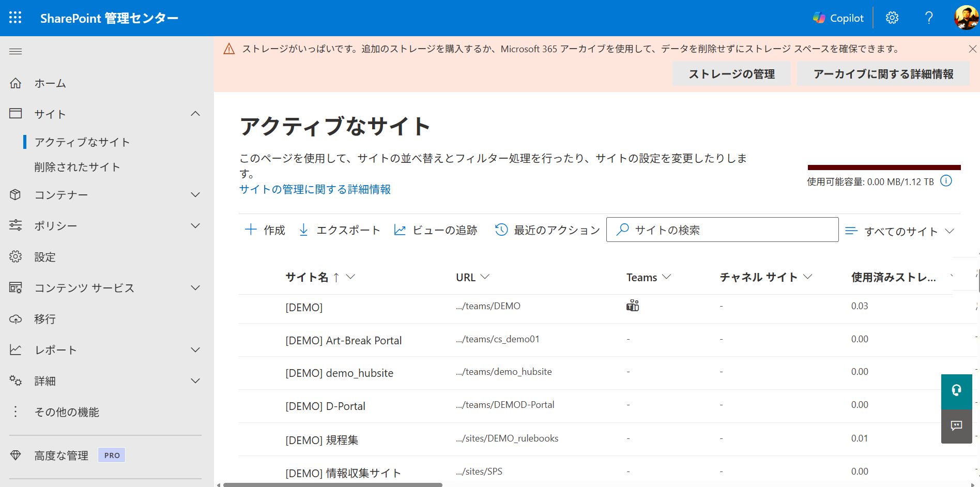This screenshot has height=487, width=980.
Task: Click the ストレージの管理 button
Action: 731,74
